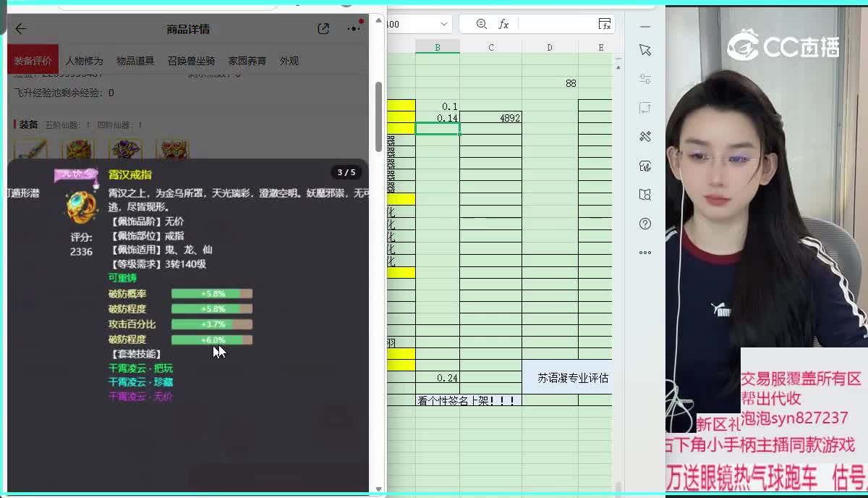Click the eco/leaf stamp icon in sidebar

pos(644,164)
